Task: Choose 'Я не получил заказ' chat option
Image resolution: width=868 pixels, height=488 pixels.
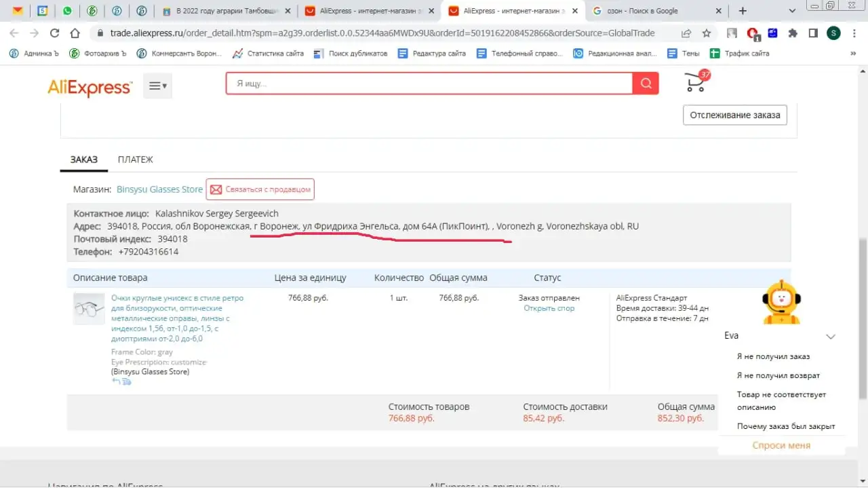Action: (773, 356)
